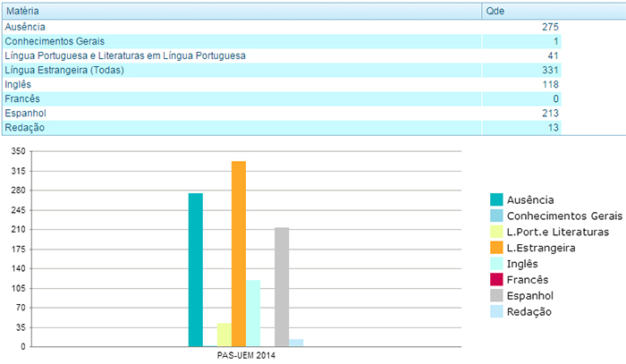Click the pale cyan Inglês bar

[x=253, y=313]
